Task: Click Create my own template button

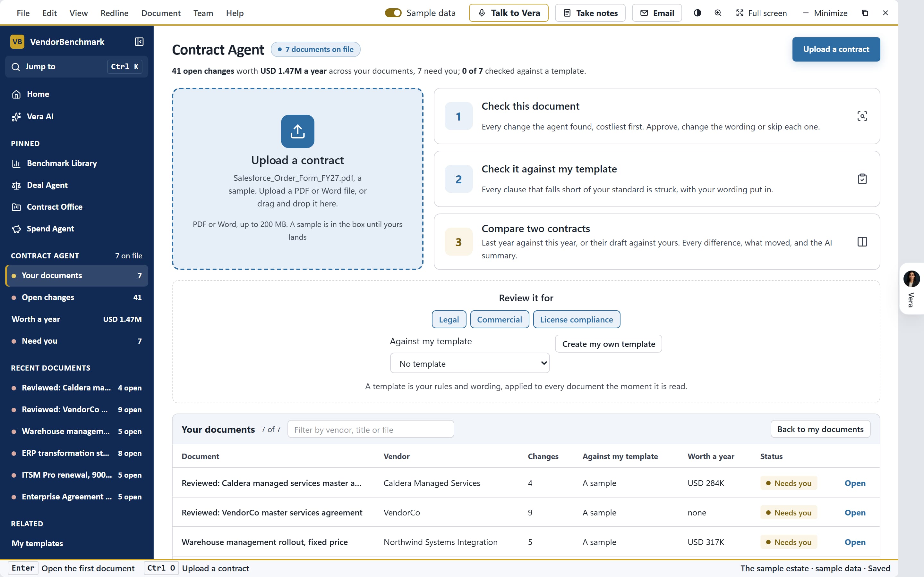Action: click(x=608, y=344)
